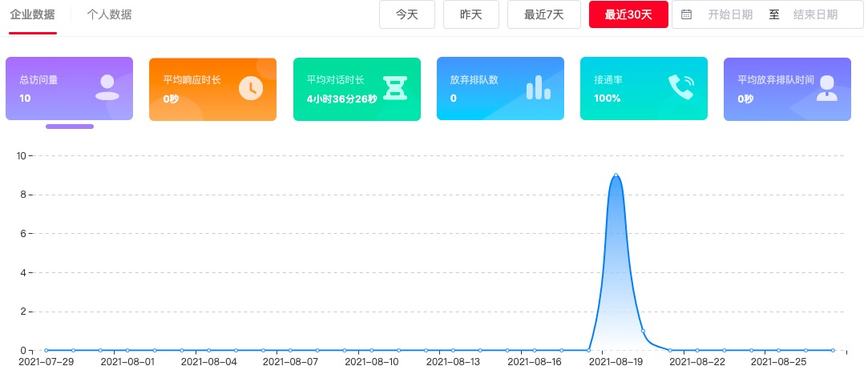Click the y-axis label 8
868x378 pixels.
pyautogui.click(x=24, y=195)
